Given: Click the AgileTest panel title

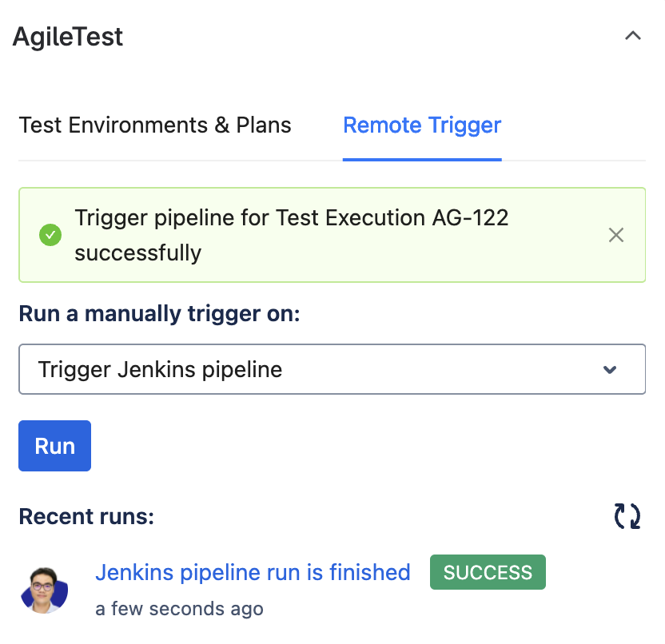Looking at the screenshot, I should point(68,37).
